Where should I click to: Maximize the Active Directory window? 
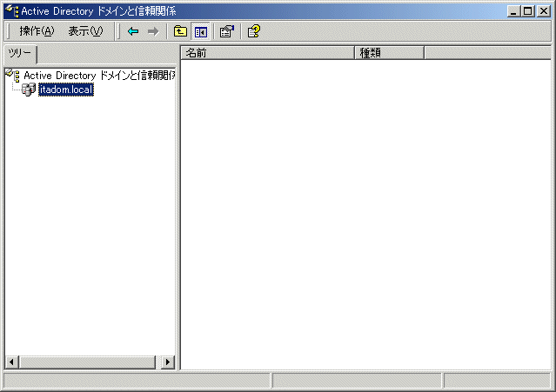(x=527, y=11)
